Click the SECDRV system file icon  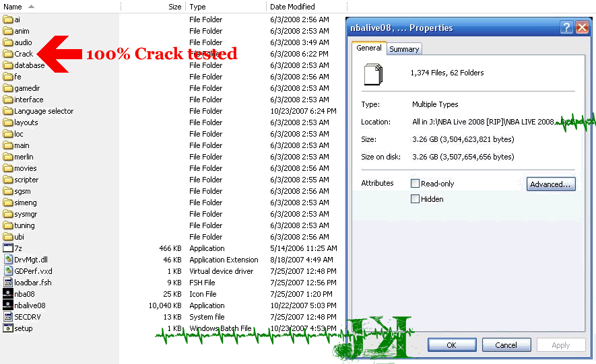tap(8, 316)
